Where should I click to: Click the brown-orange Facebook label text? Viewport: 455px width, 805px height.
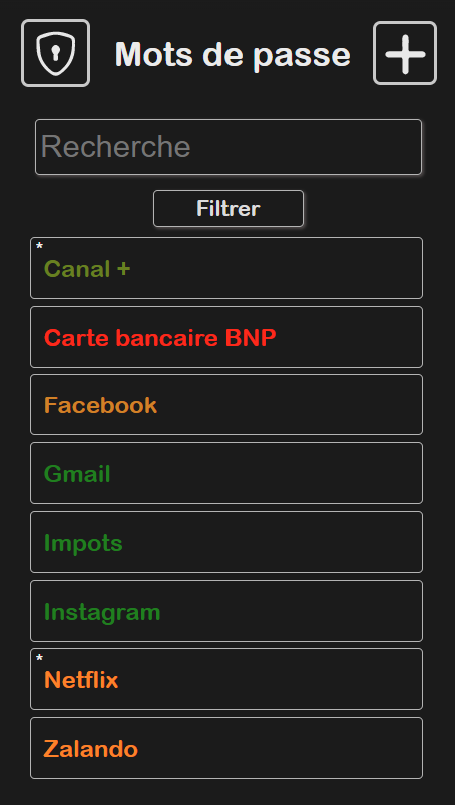coord(100,405)
